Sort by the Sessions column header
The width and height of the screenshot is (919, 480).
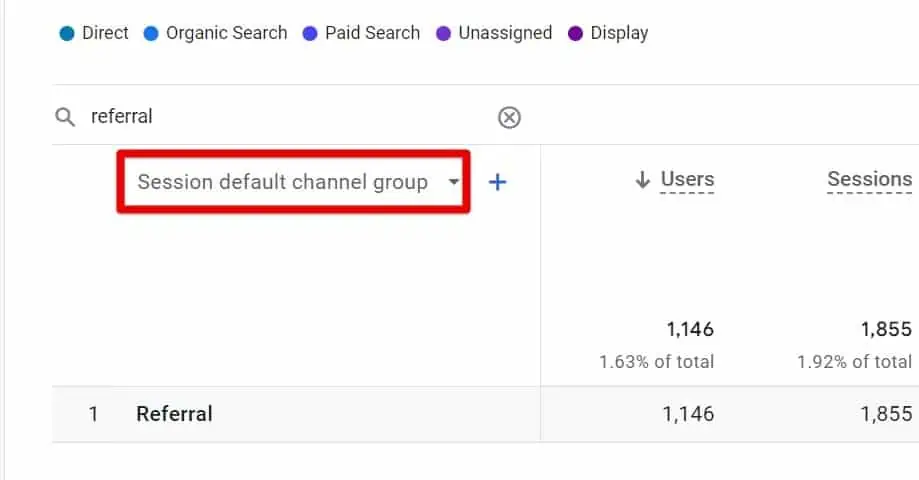868,180
